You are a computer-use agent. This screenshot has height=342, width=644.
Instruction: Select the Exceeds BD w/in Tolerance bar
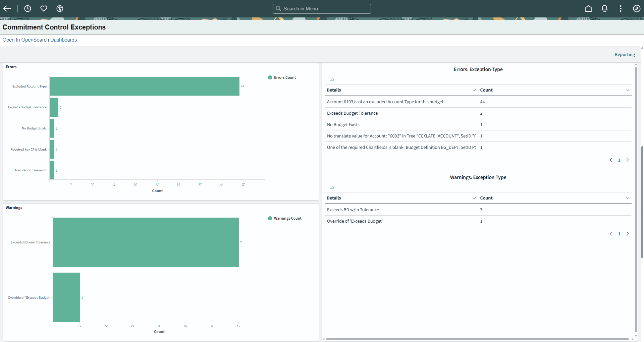pos(146,242)
